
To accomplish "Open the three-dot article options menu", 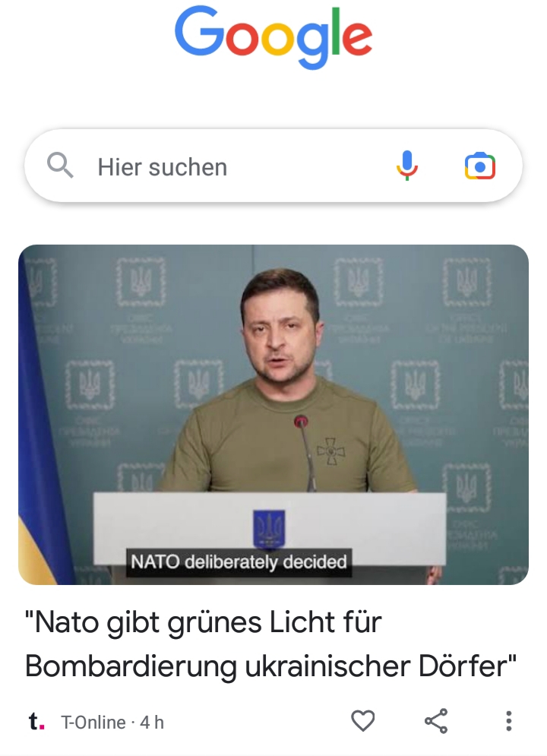I will pyautogui.click(x=508, y=721).
